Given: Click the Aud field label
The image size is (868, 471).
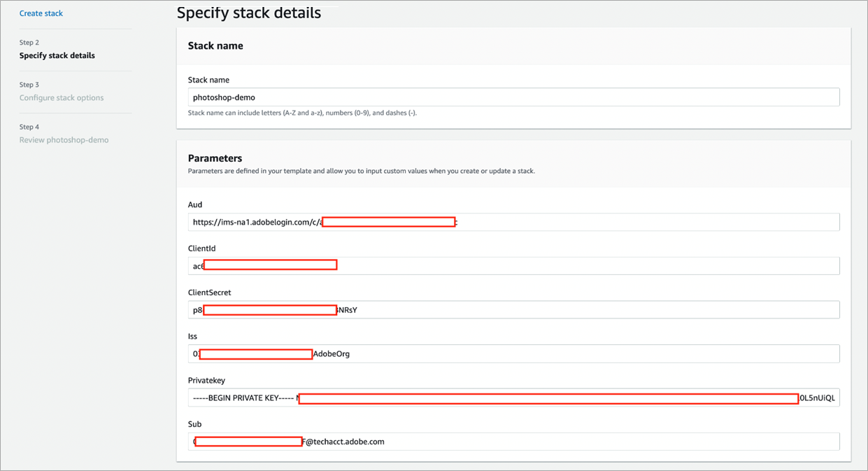Looking at the screenshot, I should pyautogui.click(x=195, y=205).
